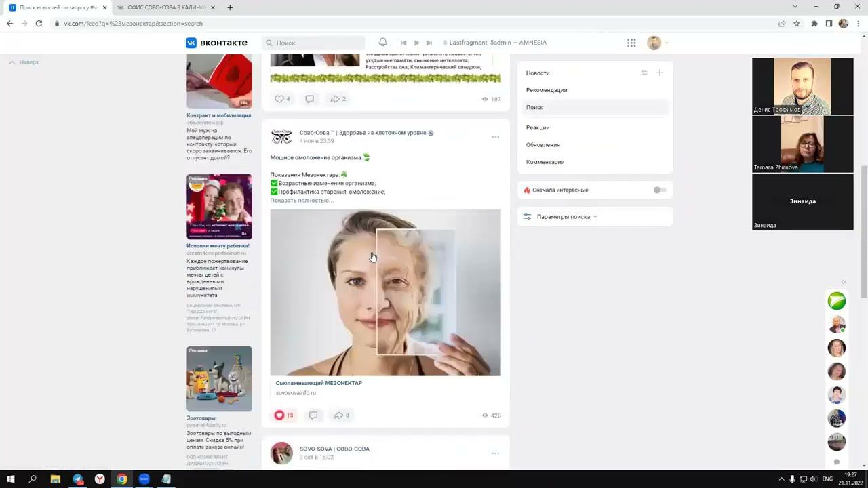Open the Сово-Сова Здоровье на клеточном уровне group
This screenshot has width=868, height=488.
coord(363,133)
